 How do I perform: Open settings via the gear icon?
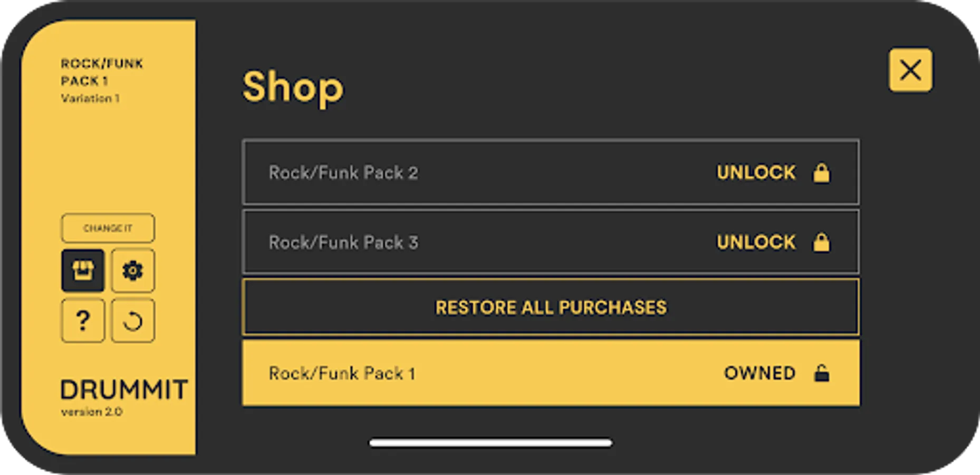click(133, 271)
